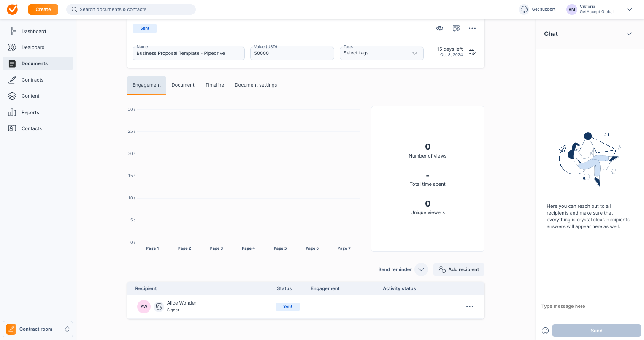Screen dimensions: 644x340
Task: Click the eye preview document icon
Action: click(440, 28)
